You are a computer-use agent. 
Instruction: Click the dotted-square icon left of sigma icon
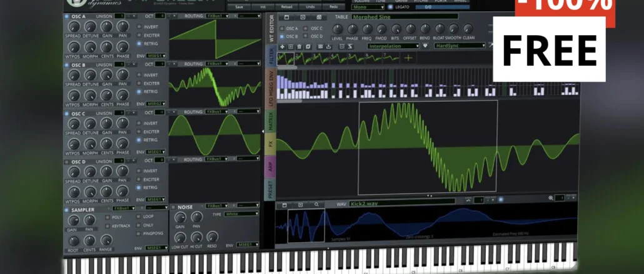[x=342, y=47]
